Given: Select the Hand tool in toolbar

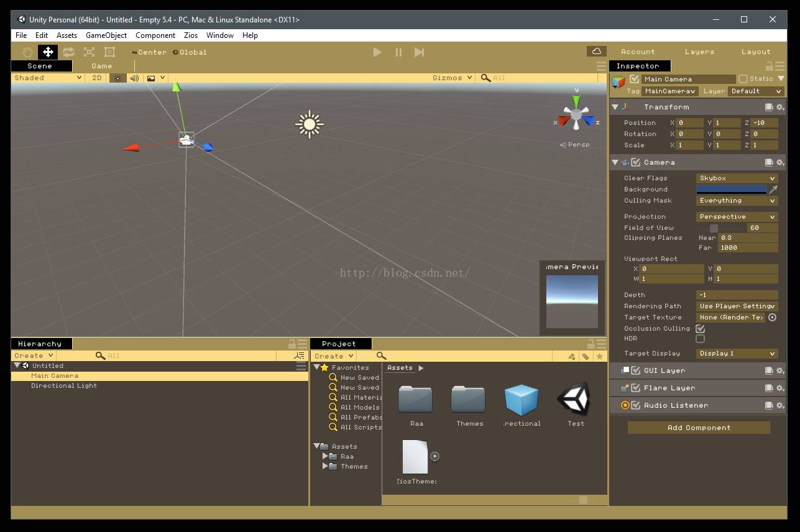Looking at the screenshot, I should pyautogui.click(x=27, y=52).
